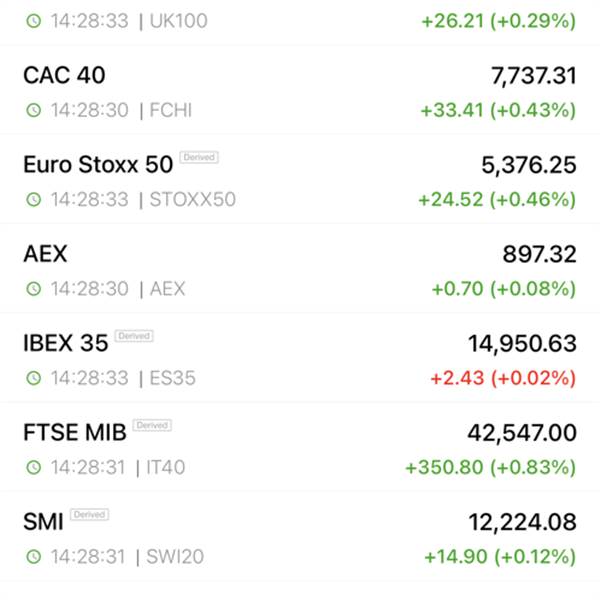Image resolution: width=600 pixels, height=600 pixels.
Task: Tap the Derived badge beside IBEX 35
Action: click(134, 336)
